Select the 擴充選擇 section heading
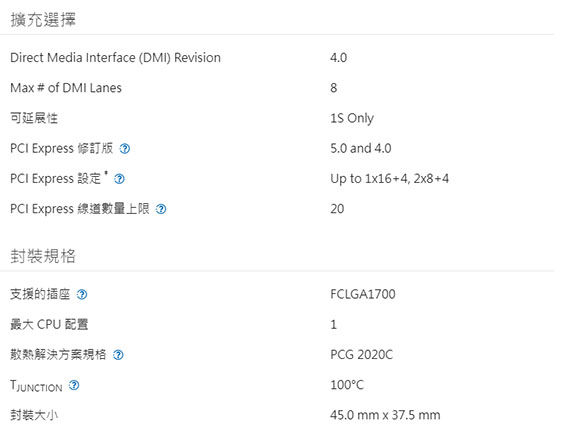The image size is (570, 439). (x=43, y=20)
